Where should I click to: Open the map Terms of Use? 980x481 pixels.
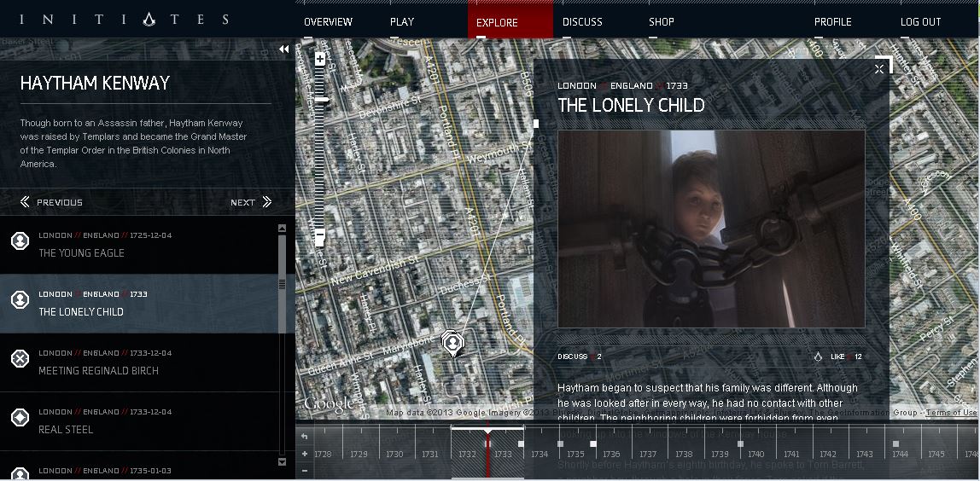coord(951,412)
